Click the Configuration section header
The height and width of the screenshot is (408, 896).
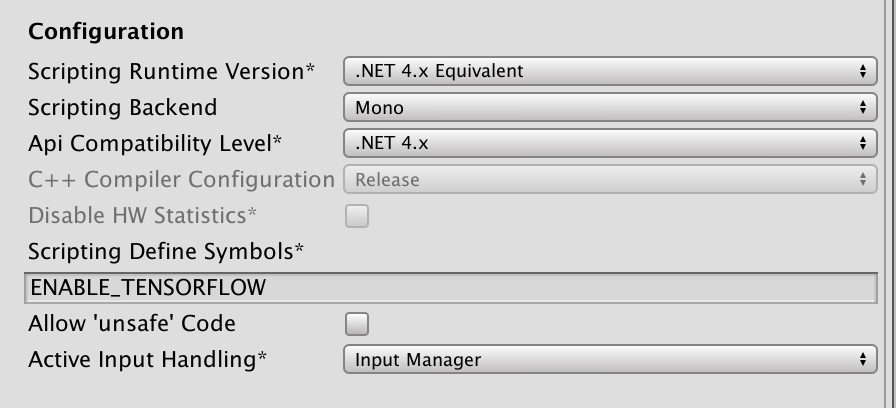click(x=106, y=32)
